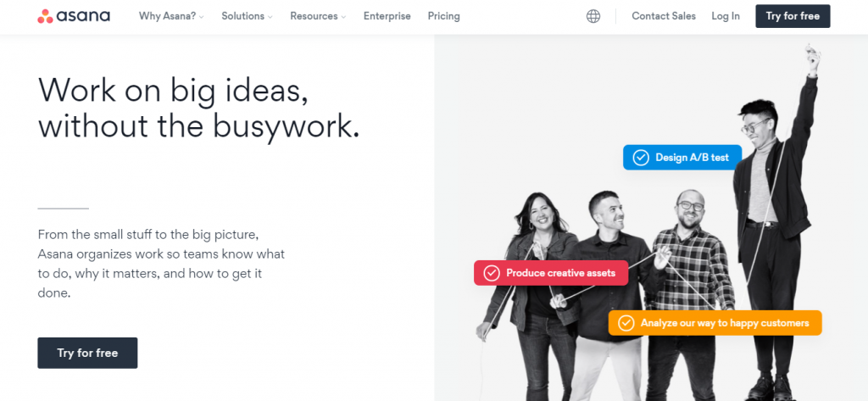Click the header Try for free button

click(793, 16)
